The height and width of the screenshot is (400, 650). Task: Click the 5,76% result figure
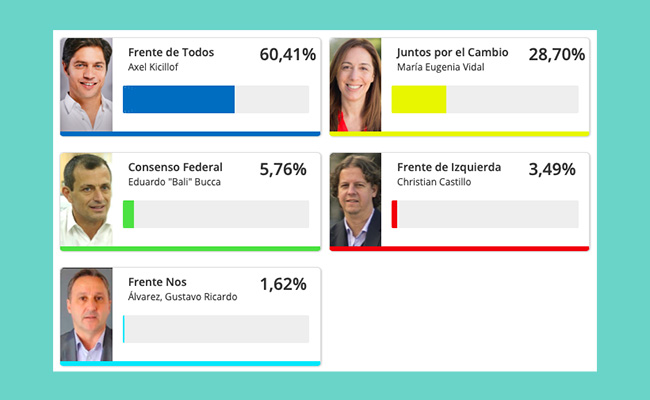click(x=283, y=170)
